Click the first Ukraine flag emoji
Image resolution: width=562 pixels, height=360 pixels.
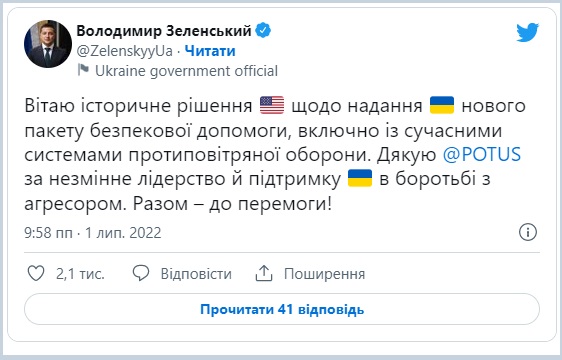click(x=442, y=105)
